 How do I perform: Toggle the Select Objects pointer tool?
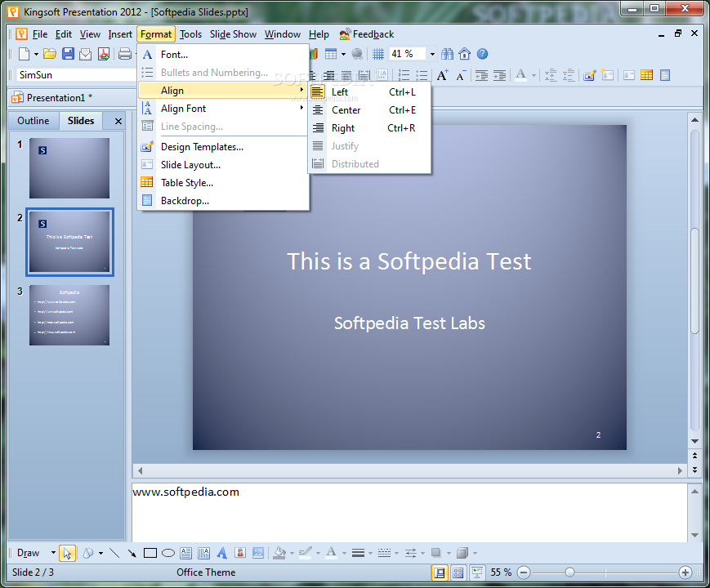pos(67,553)
